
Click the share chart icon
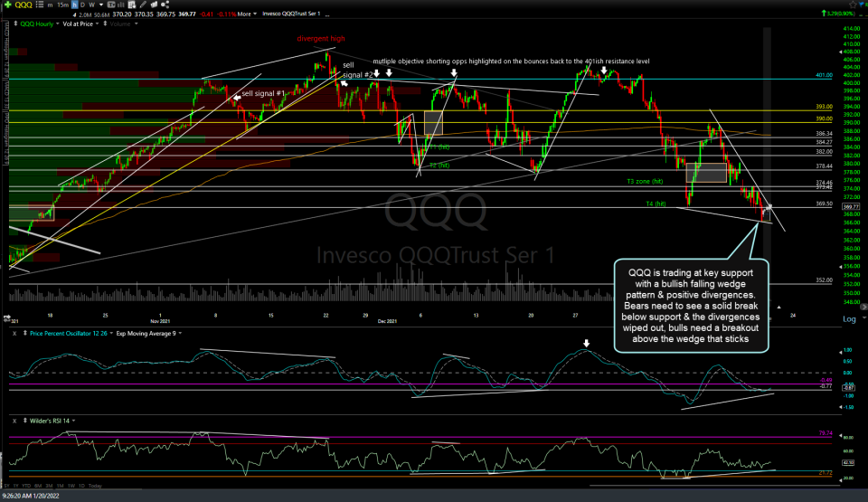[x=165, y=5]
